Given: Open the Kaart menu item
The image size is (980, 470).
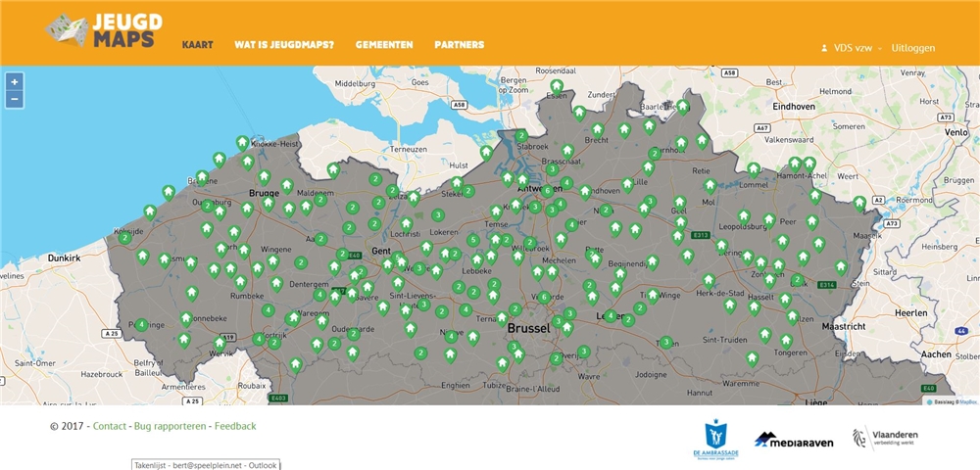Looking at the screenshot, I should [198, 45].
